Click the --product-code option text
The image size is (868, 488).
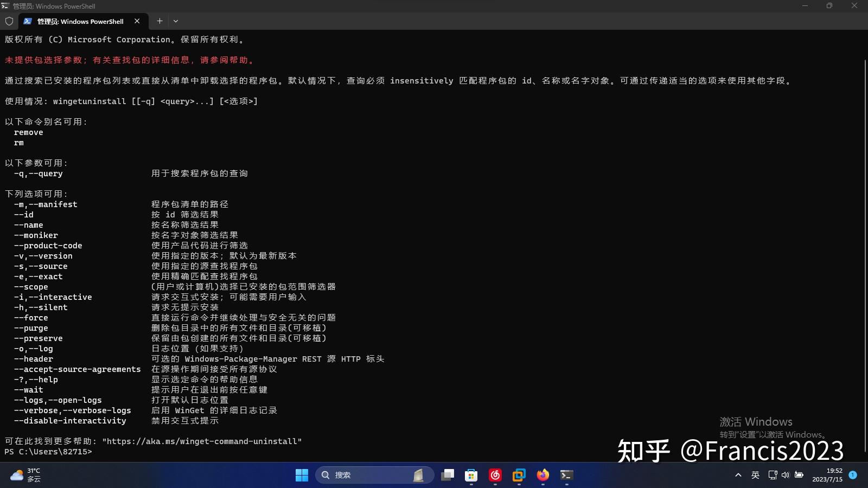(x=48, y=246)
